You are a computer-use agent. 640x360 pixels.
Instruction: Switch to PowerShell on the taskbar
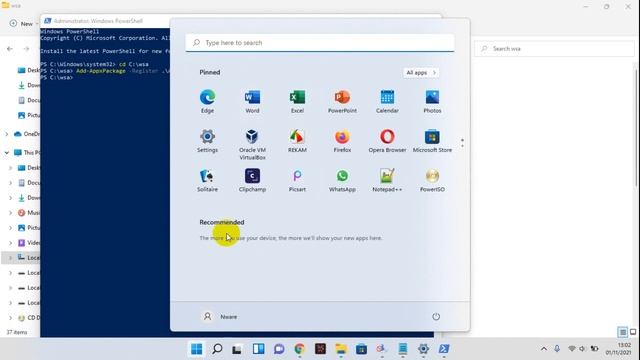click(x=444, y=349)
